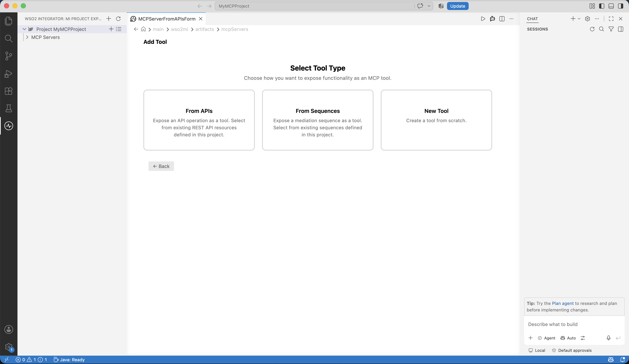Click the Update button
The height and width of the screenshot is (364, 629).
[458, 6]
